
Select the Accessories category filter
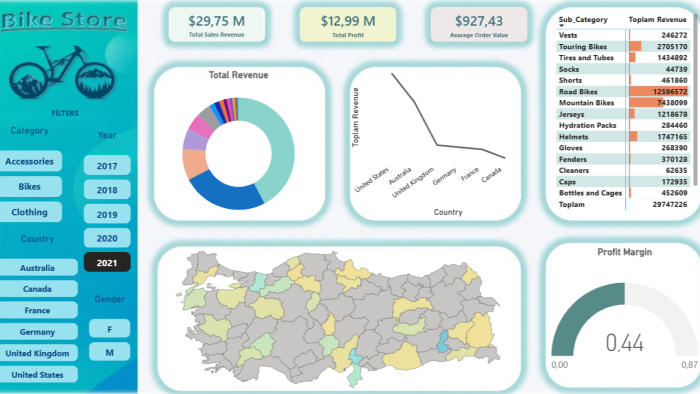(30, 161)
